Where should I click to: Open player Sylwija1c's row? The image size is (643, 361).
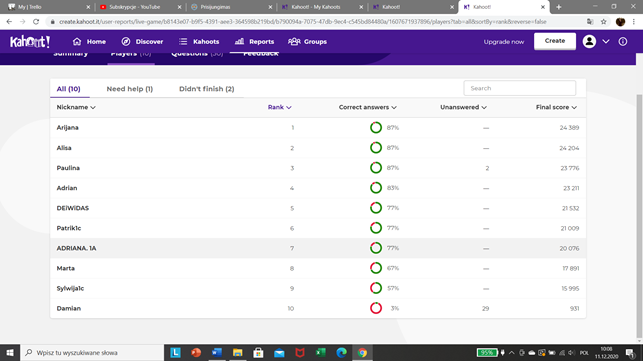click(x=318, y=288)
